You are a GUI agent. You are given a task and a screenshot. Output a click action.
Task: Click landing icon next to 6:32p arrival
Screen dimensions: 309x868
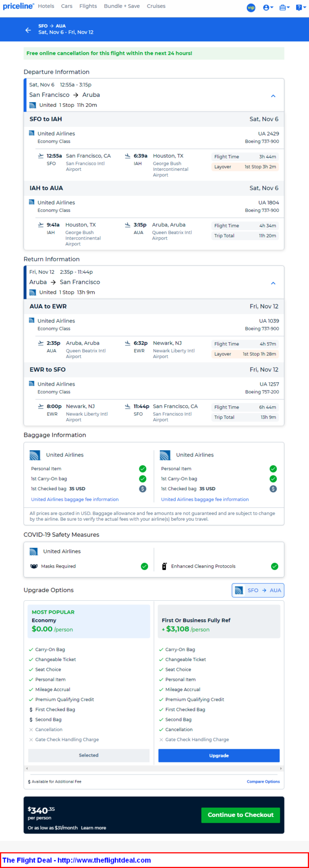[x=128, y=343]
